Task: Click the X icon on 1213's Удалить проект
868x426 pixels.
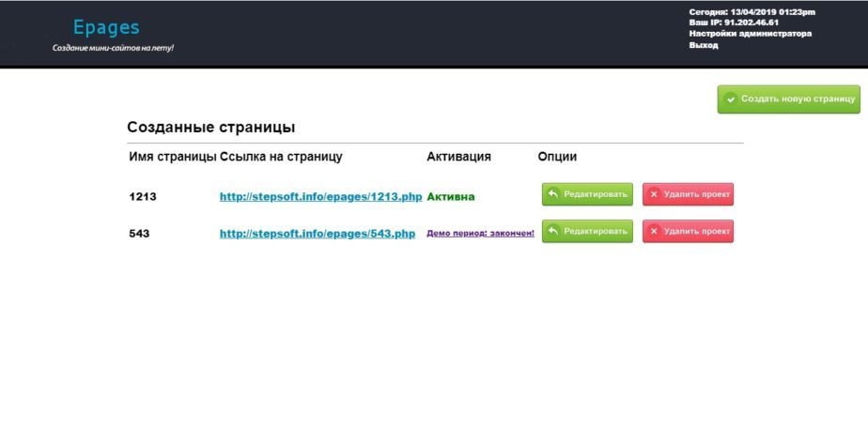Action: pyautogui.click(x=654, y=194)
